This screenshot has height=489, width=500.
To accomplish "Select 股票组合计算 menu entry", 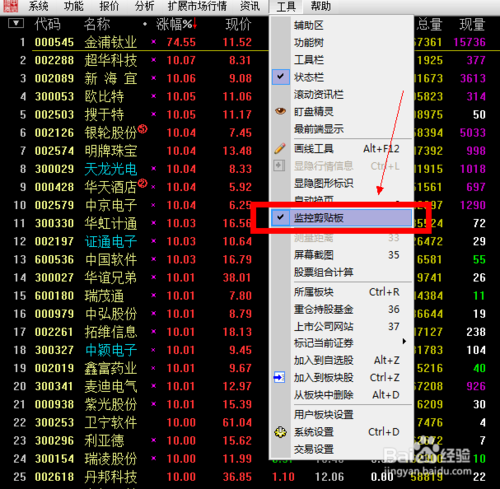I will [x=323, y=272].
